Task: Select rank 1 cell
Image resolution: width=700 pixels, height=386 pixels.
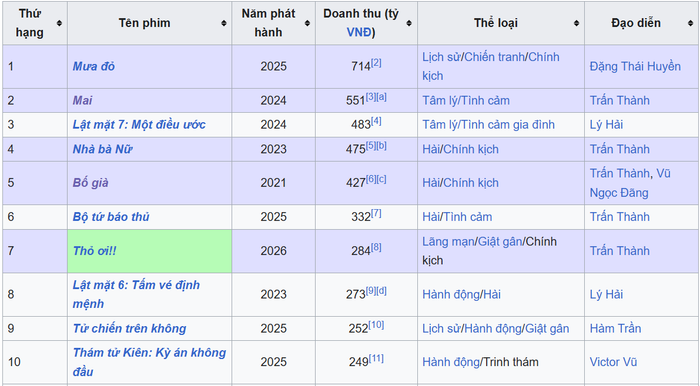Action: point(35,66)
